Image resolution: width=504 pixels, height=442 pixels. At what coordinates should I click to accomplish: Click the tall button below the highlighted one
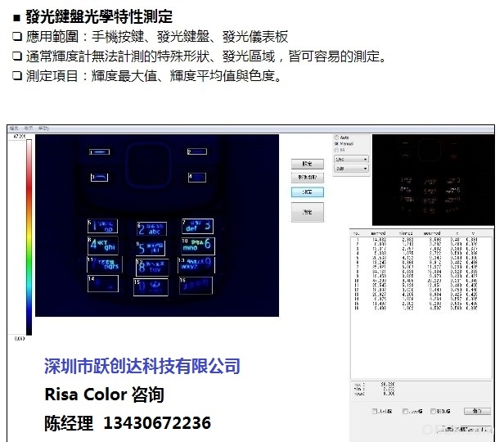click(x=308, y=212)
